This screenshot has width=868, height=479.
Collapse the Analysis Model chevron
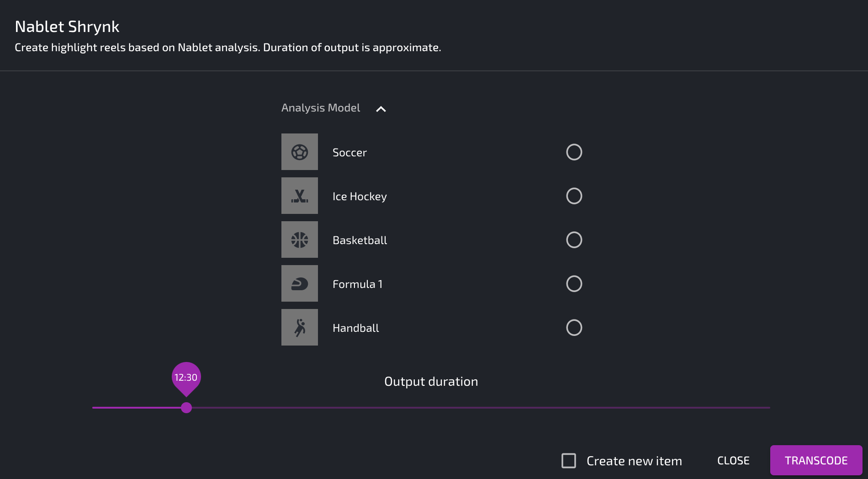(381, 109)
